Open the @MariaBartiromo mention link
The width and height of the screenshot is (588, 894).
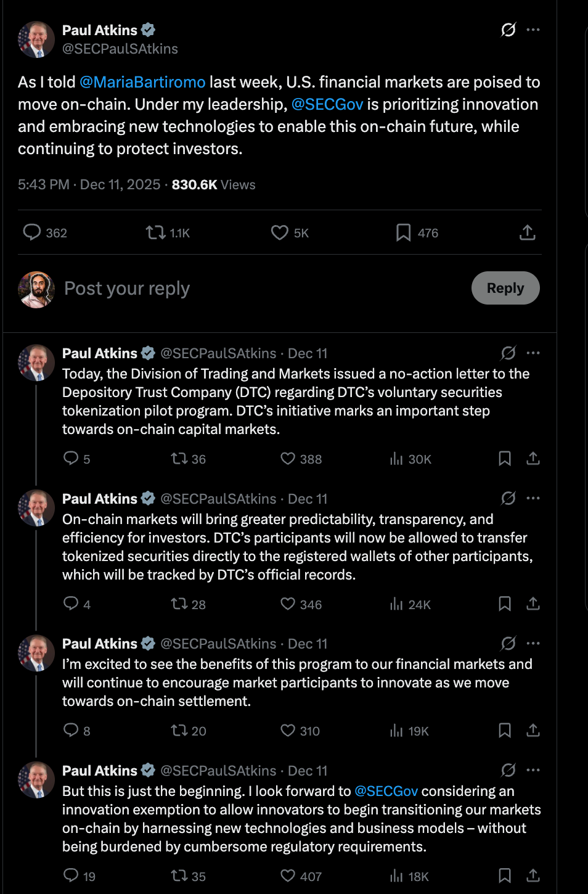(142, 82)
